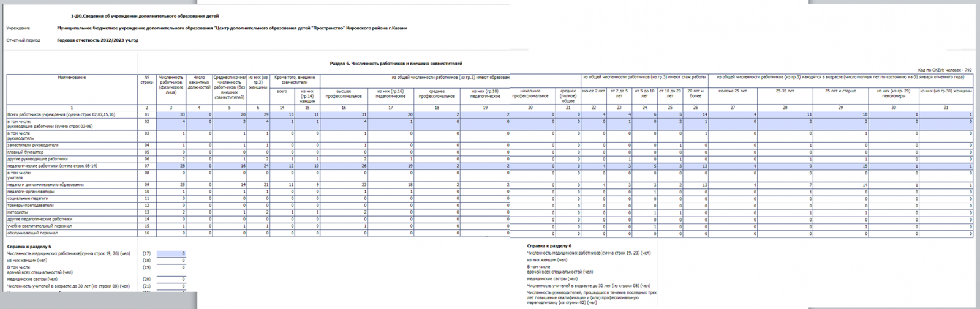
Task: Select the 'медицинские сестры' field, line 20
Action: point(171,279)
